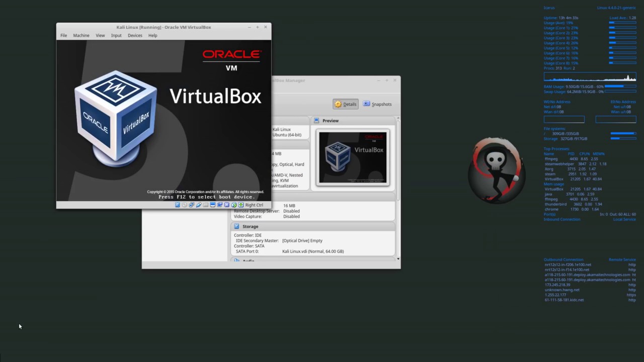Click the video capture icon in VM status bar
This screenshot has width=644, height=362.
click(x=220, y=205)
